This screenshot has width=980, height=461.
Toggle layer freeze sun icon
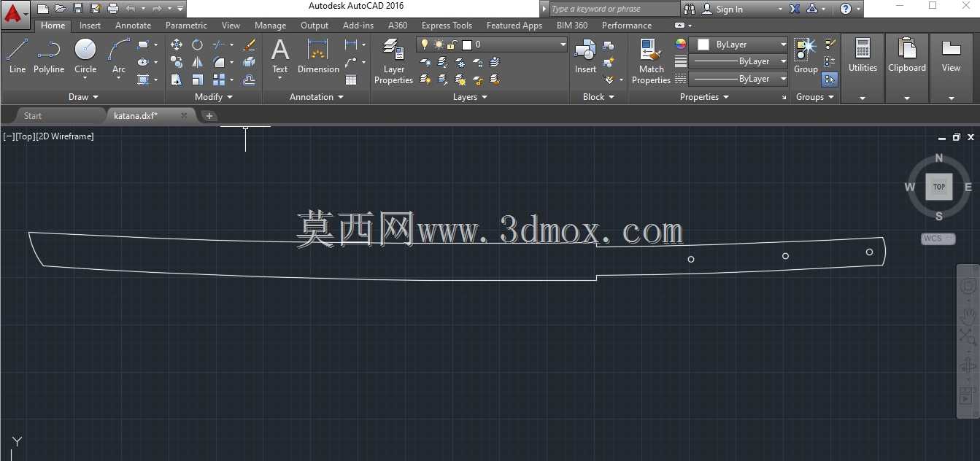pos(439,44)
